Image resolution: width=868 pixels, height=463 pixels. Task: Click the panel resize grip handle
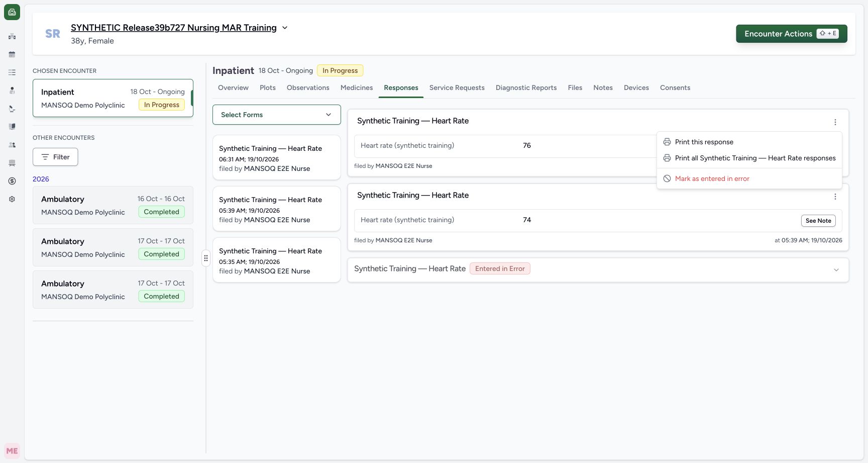[x=206, y=258]
